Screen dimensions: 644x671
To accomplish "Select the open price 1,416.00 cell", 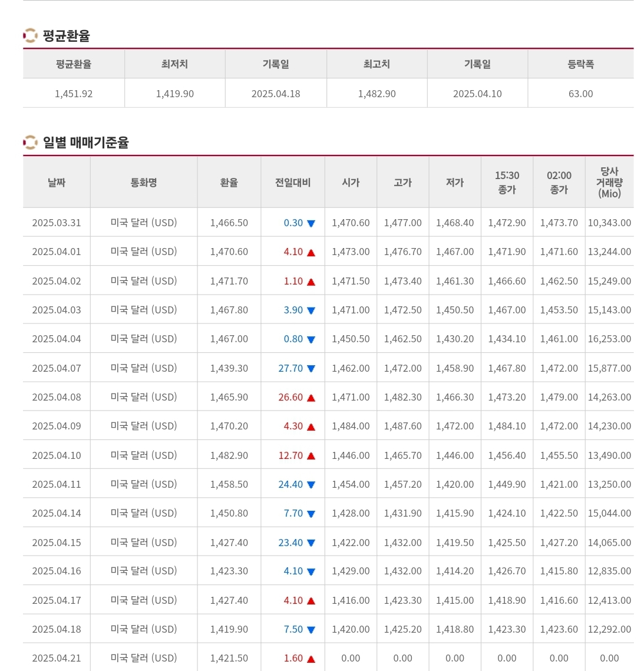I will (x=351, y=601).
